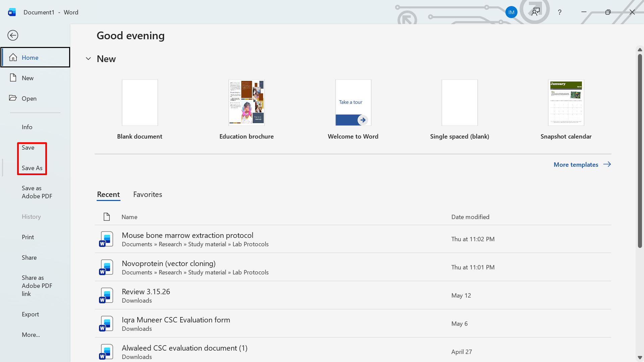644x362 pixels.
Task: Click the Home house icon in sidebar
Action: (13, 57)
